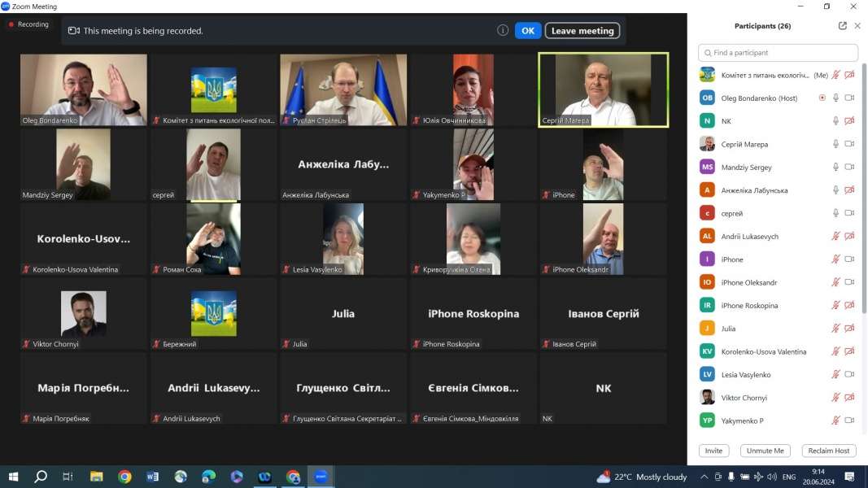Click Mandziy Sergey's microphone icon in the list

tap(835, 168)
